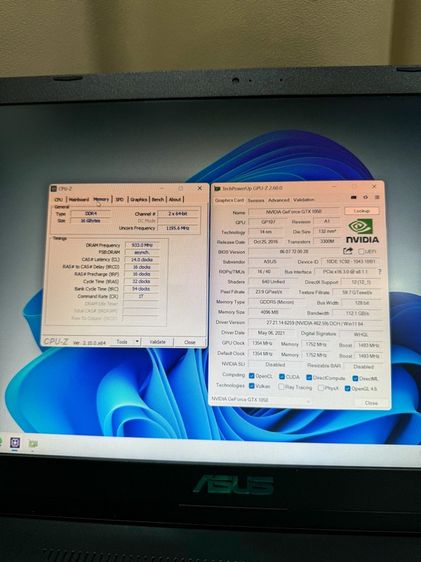421x562 pixels.
Task: Open the Advanced tab in GPU-Z
Action: tap(278, 200)
